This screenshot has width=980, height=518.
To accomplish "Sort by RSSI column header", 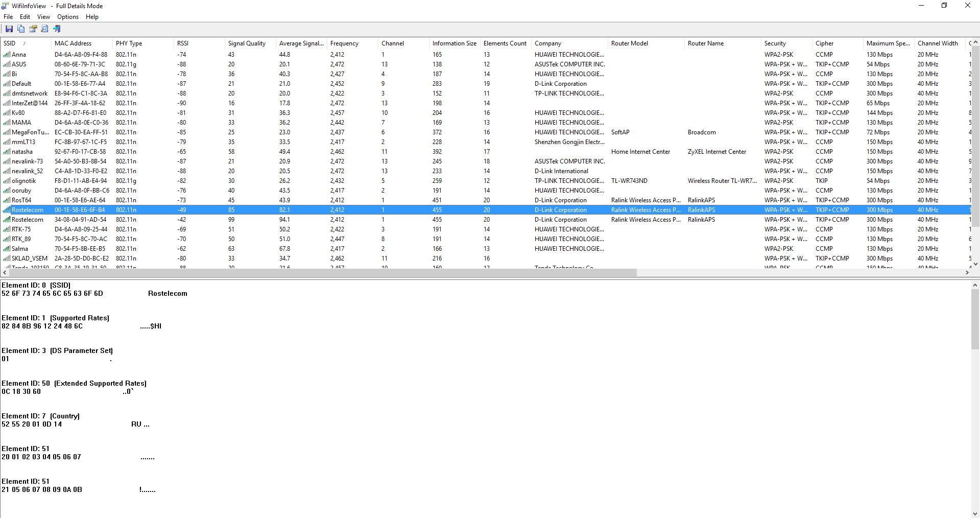I will 199,43.
